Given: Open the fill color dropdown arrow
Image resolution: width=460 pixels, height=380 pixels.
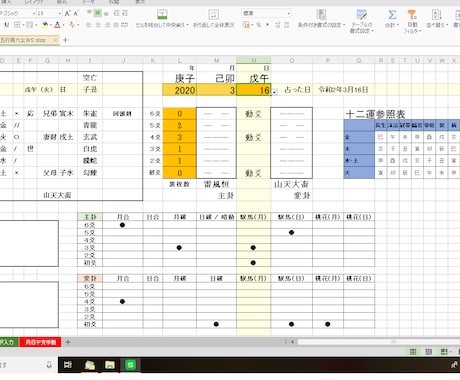Looking at the screenshot, I should [x=51, y=25].
